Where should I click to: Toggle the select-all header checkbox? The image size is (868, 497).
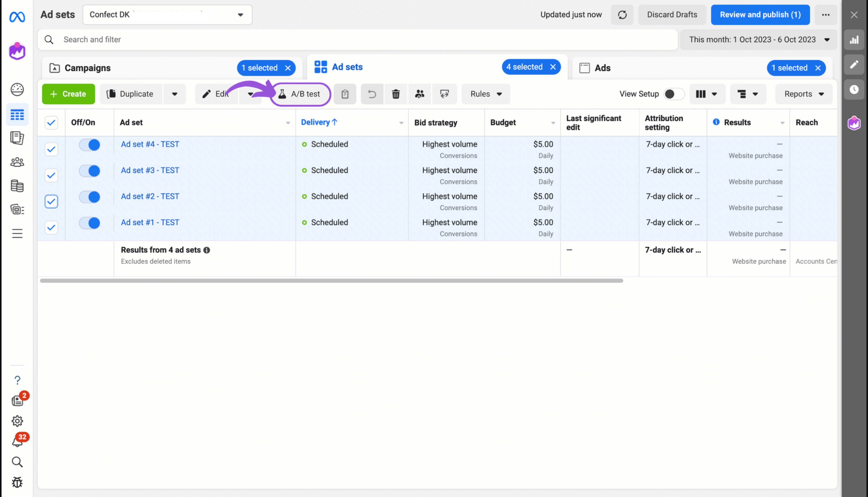point(51,122)
